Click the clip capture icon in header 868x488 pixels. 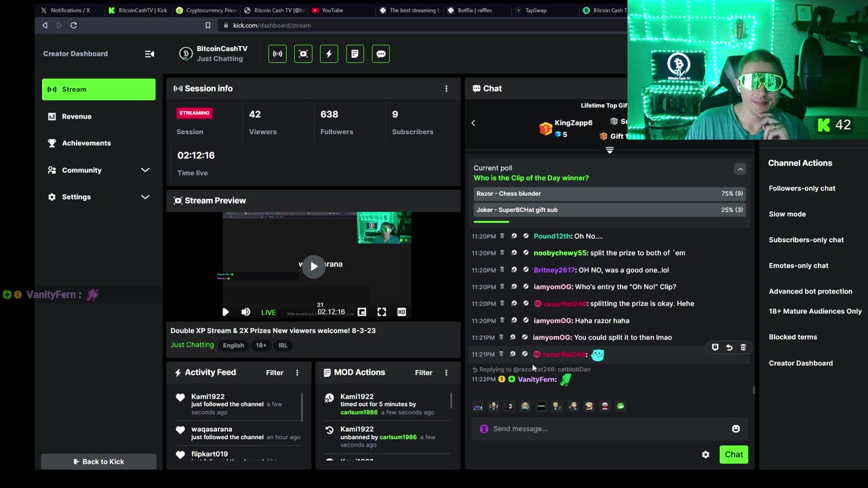pyautogui.click(x=303, y=54)
